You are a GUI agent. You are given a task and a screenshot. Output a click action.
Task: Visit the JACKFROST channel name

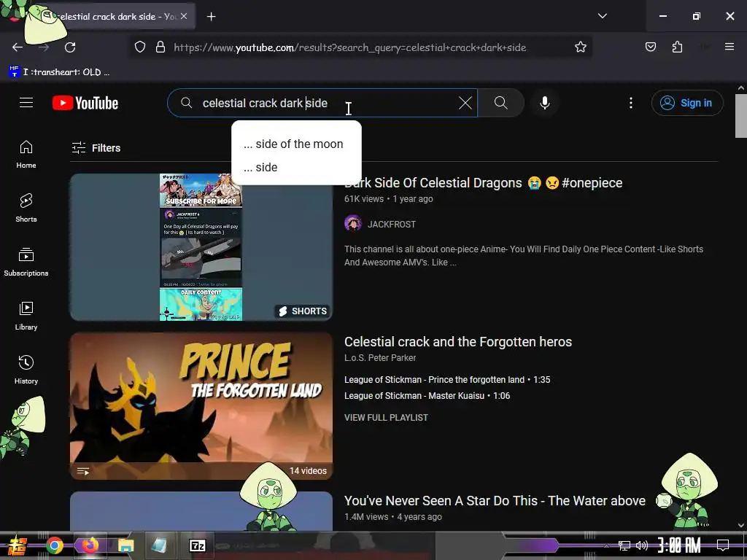(392, 225)
